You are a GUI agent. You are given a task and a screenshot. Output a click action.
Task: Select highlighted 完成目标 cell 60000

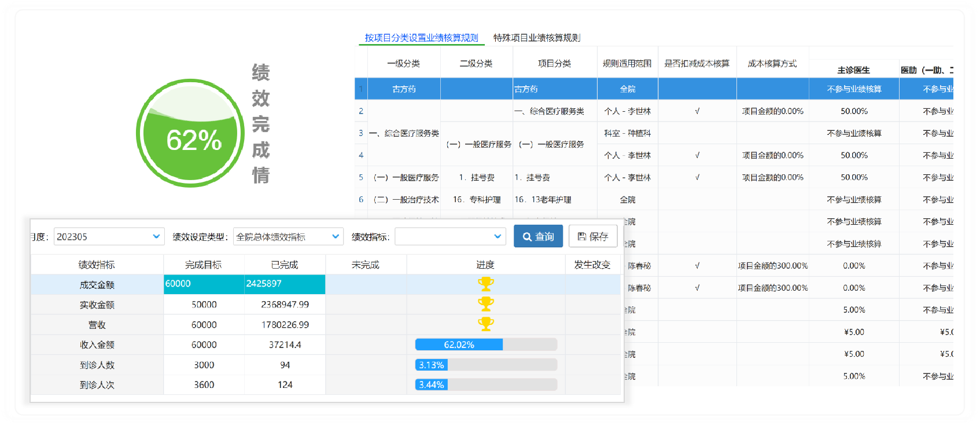204,284
